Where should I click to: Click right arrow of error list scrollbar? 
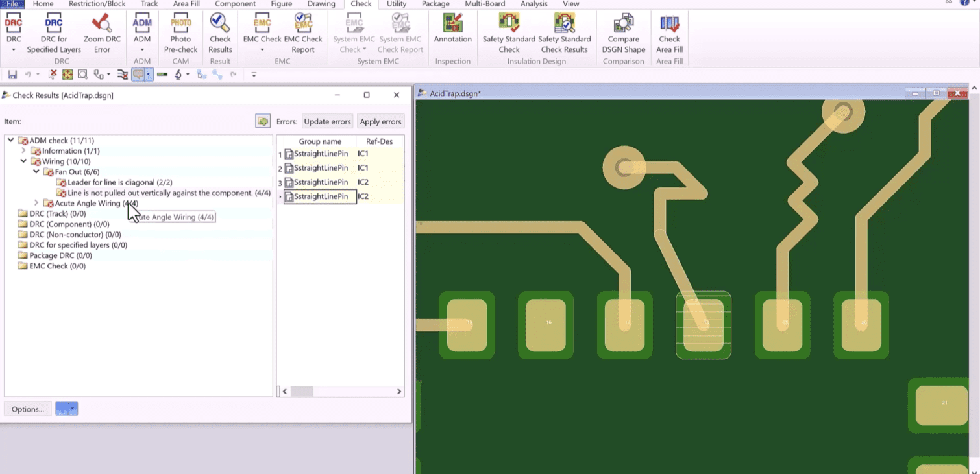[x=399, y=392]
